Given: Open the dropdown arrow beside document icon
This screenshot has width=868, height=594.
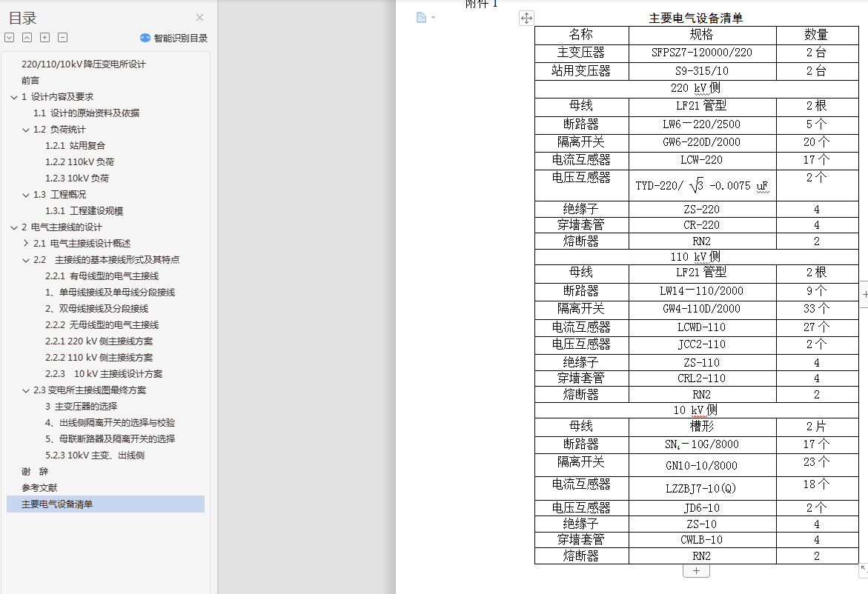Looking at the screenshot, I should (434, 18).
